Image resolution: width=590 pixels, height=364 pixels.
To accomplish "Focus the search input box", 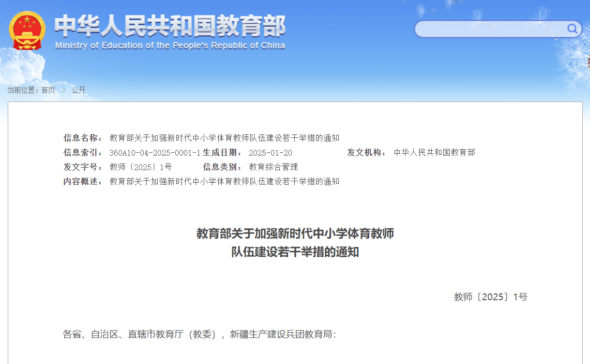I will point(489,29).
